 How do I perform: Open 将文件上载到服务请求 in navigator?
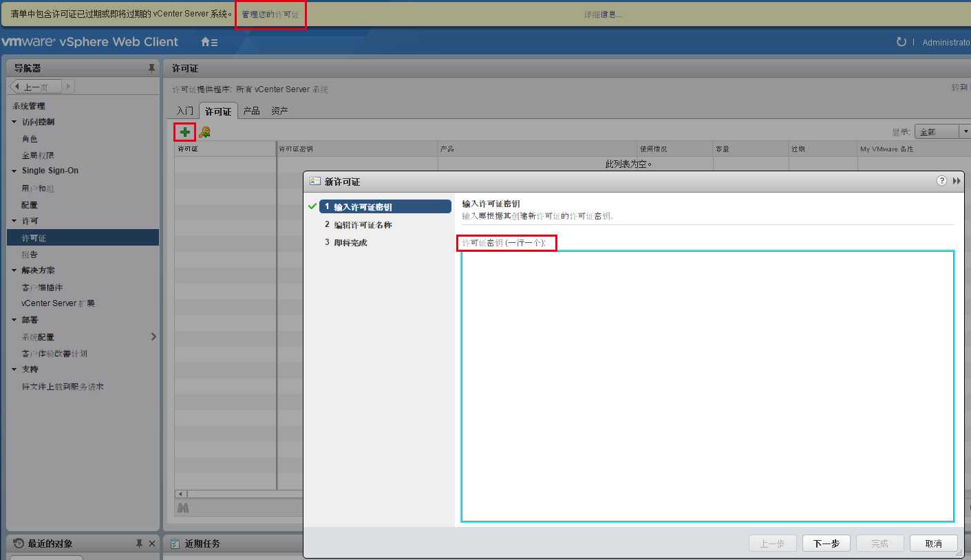63,386
